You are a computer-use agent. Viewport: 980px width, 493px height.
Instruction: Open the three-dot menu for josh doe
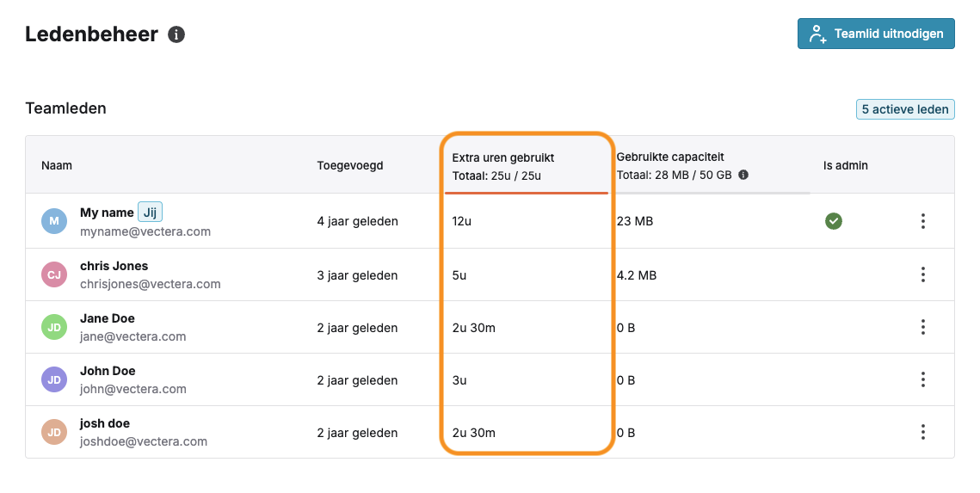(922, 433)
